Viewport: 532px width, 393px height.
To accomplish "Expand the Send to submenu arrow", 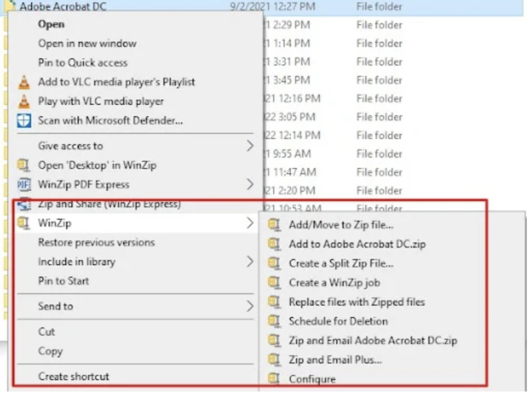I will pyautogui.click(x=250, y=306).
